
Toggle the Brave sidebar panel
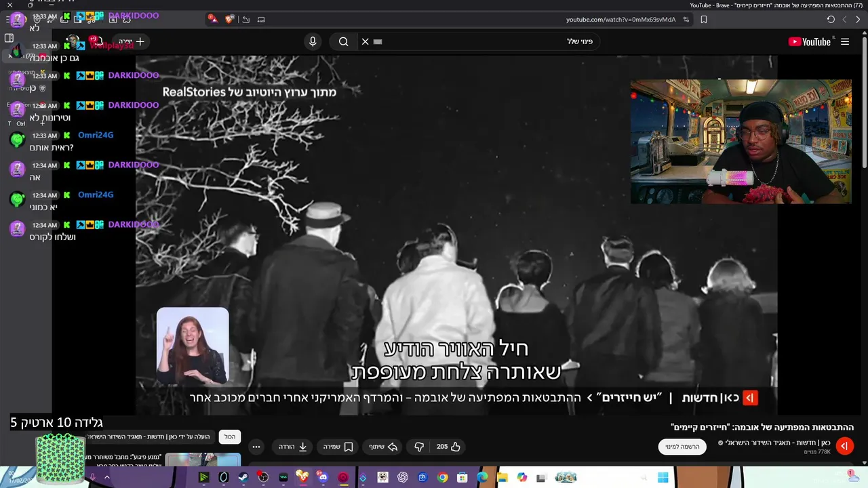[x=9, y=38]
